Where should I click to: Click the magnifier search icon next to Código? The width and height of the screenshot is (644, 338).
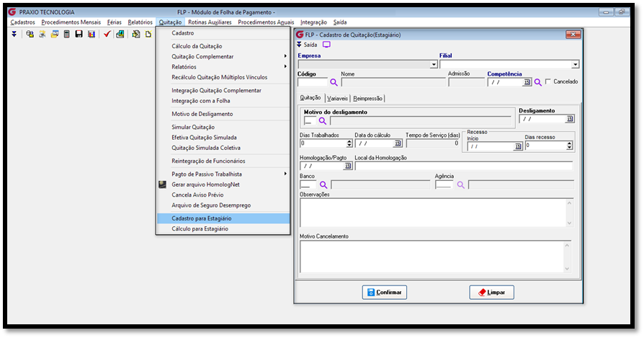pos(334,83)
